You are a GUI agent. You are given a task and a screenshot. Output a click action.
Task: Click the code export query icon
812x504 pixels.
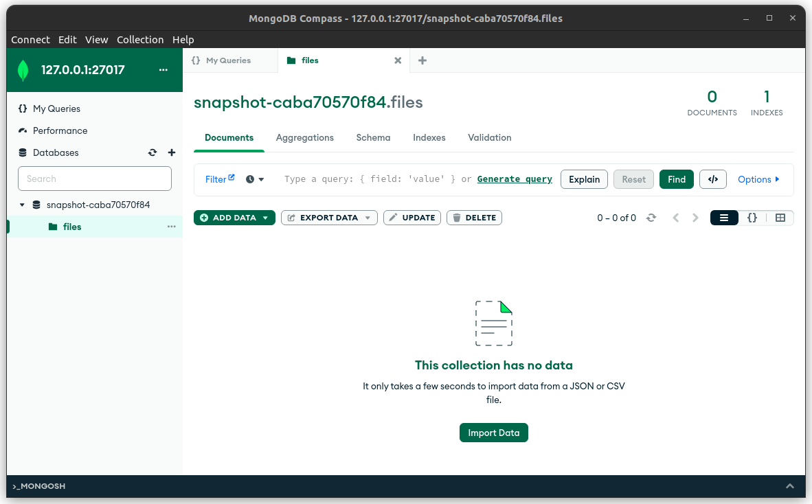click(x=712, y=179)
